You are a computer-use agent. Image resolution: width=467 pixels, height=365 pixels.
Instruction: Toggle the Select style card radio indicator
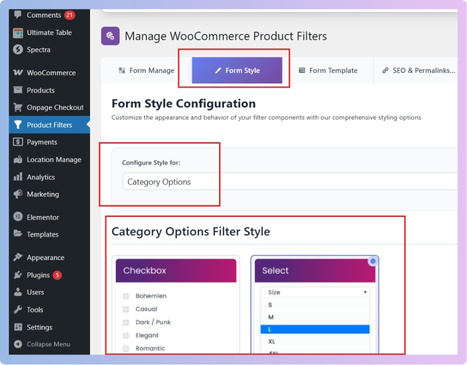pos(373,261)
